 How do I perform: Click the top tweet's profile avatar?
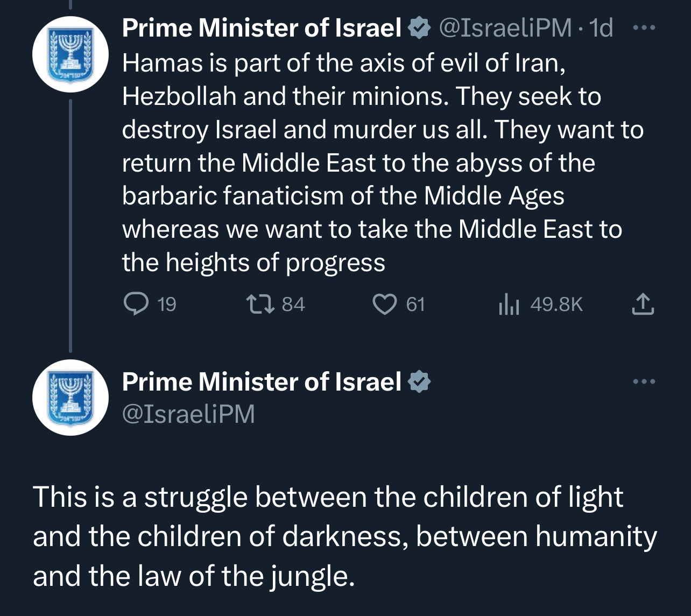click(x=70, y=54)
